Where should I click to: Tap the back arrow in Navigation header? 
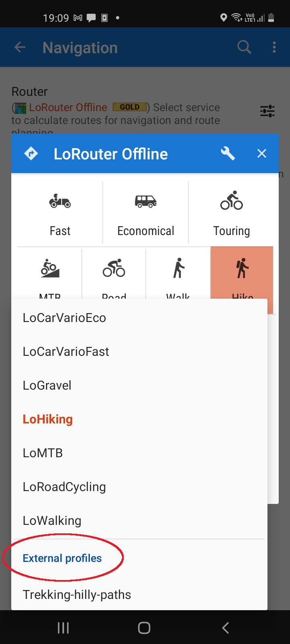[20, 47]
